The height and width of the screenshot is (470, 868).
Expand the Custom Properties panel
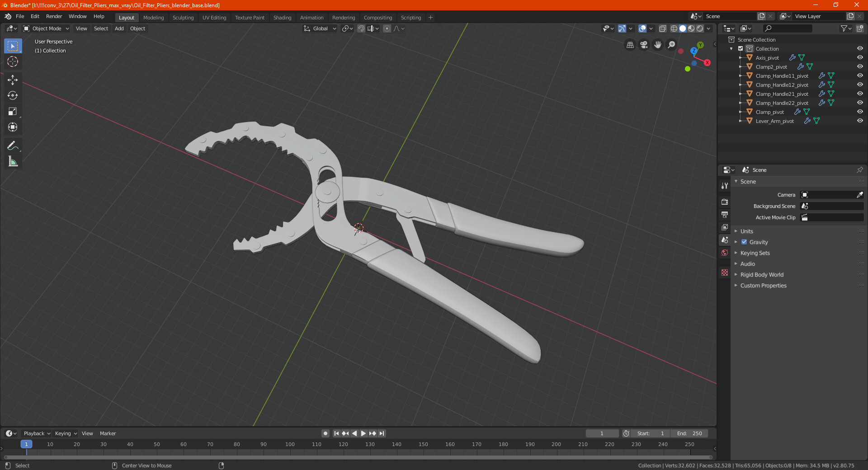763,286
